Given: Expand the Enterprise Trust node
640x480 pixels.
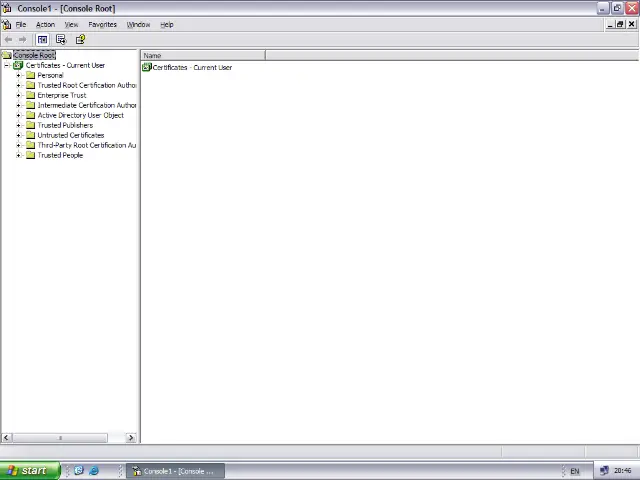Looking at the screenshot, I should pyautogui.click(x=18, y=95).
